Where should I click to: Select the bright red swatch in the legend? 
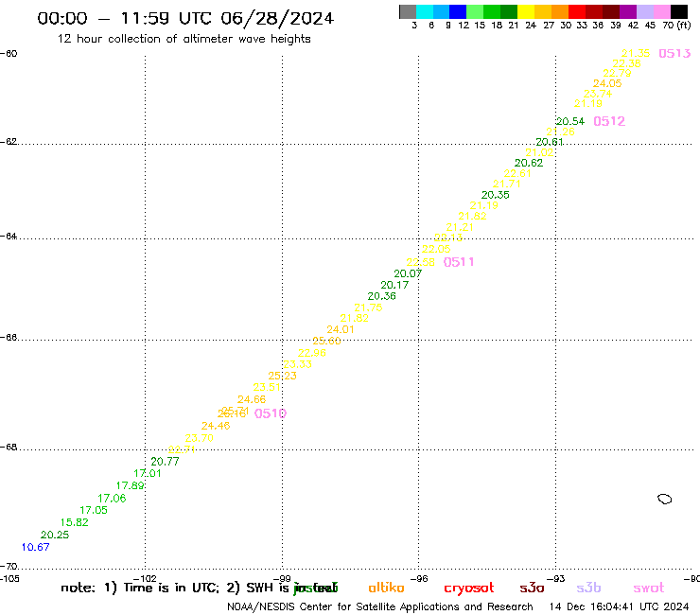point(577,11)
